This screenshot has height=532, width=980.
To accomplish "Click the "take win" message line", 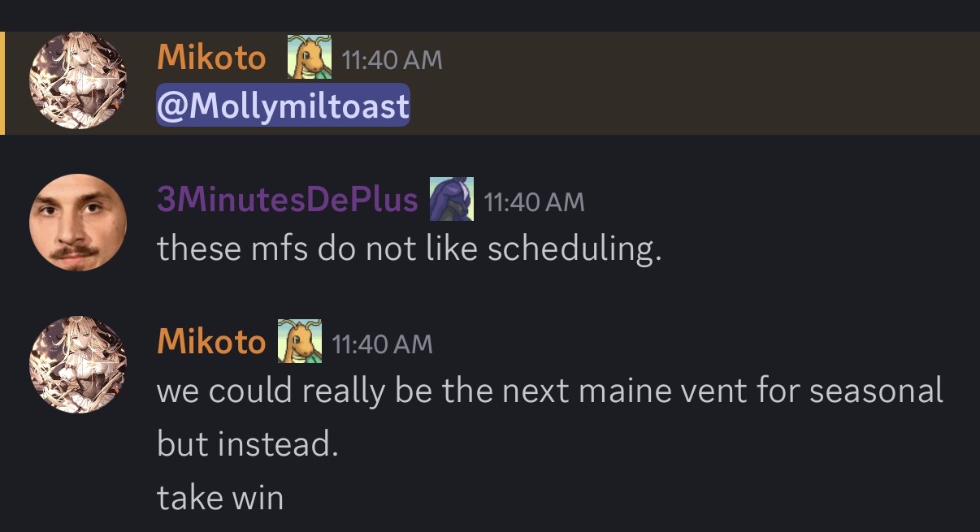I will tap(220, 498).
